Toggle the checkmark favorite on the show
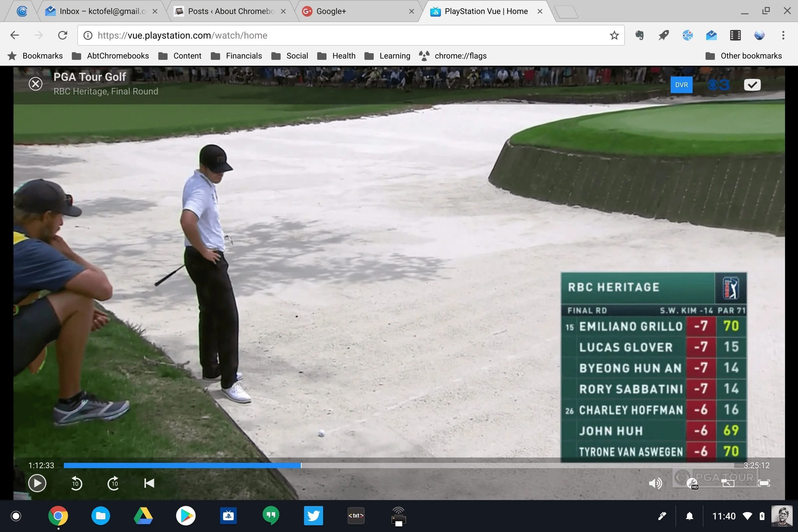The image size is (798, 532). click(x=752, y=85)
